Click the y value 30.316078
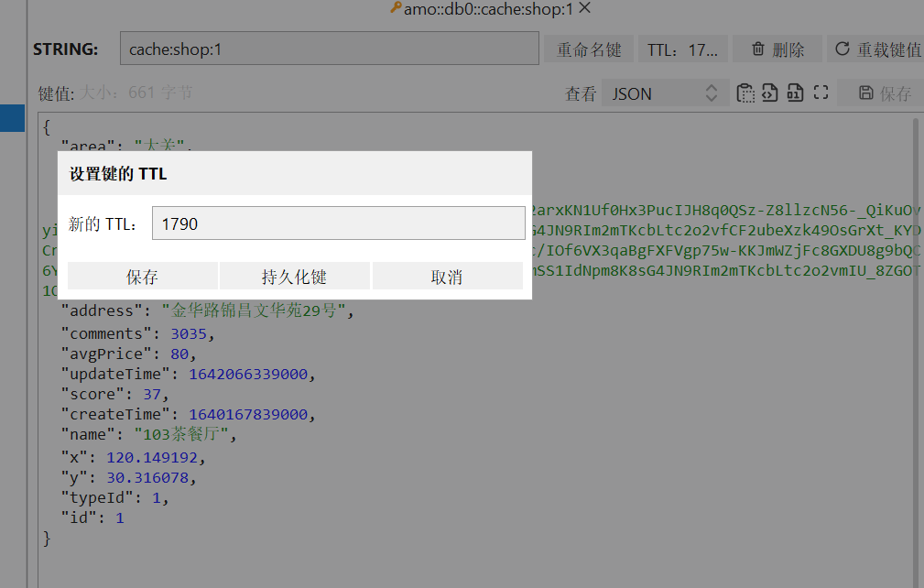Screen dimensions: 924x588 pyautogui.click(x=147, y=478)
